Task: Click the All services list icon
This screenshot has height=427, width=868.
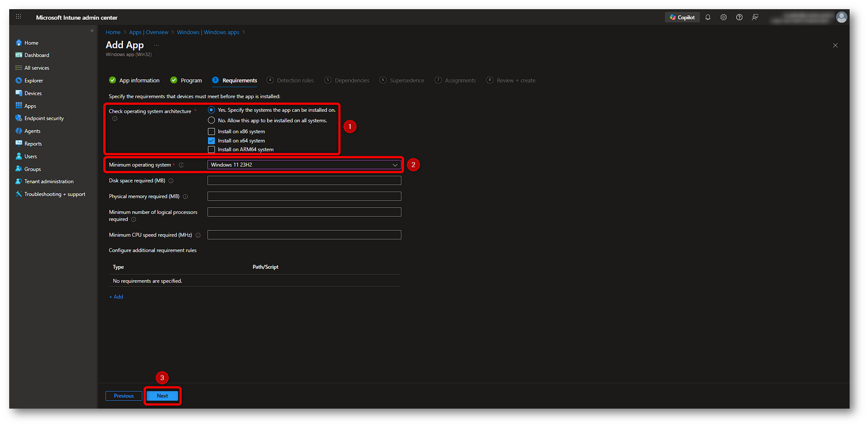Action: click(x=19, y=68)
